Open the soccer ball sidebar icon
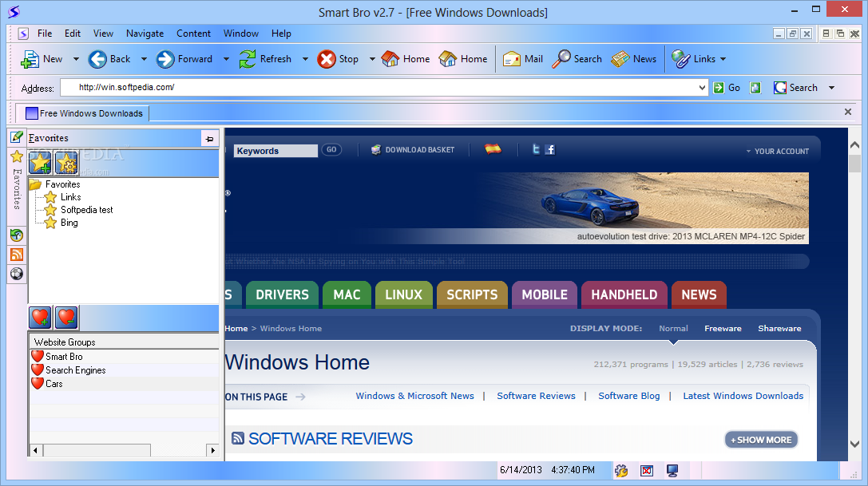The width and height of the screenshot is (868, 486). tap(17, 274)
